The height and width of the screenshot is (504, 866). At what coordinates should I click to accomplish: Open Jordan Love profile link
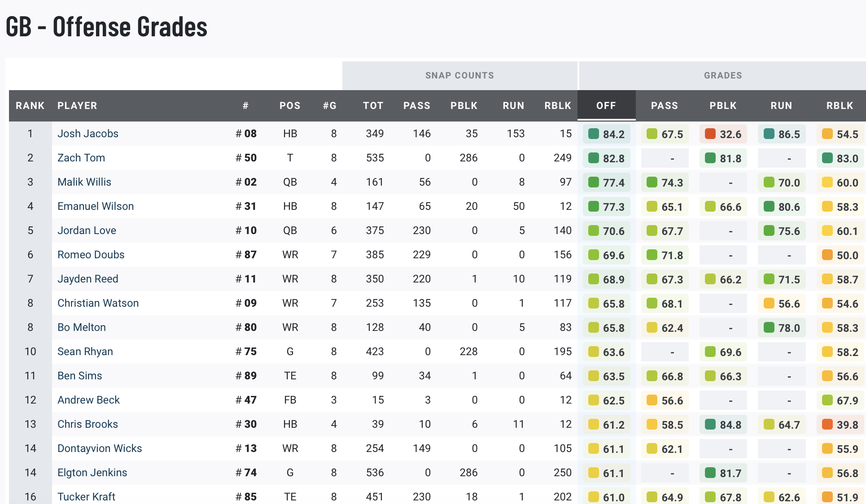pyautogui.click(x=87, y=230)
